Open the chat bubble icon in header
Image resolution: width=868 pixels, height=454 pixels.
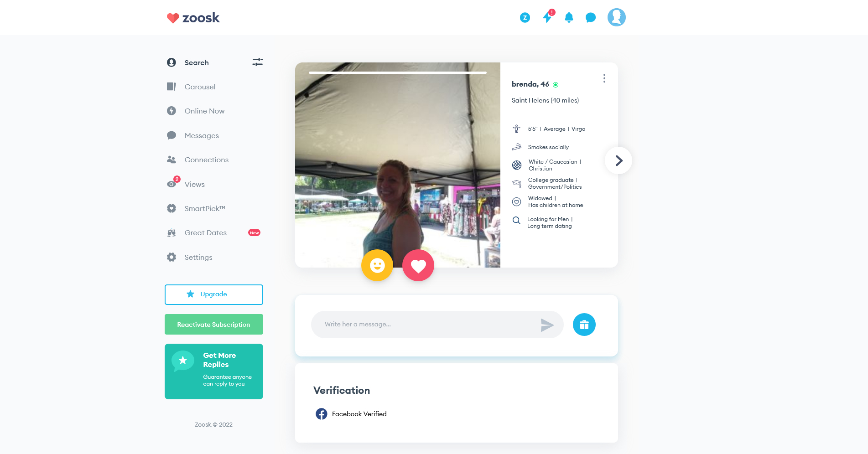point(591,18)
